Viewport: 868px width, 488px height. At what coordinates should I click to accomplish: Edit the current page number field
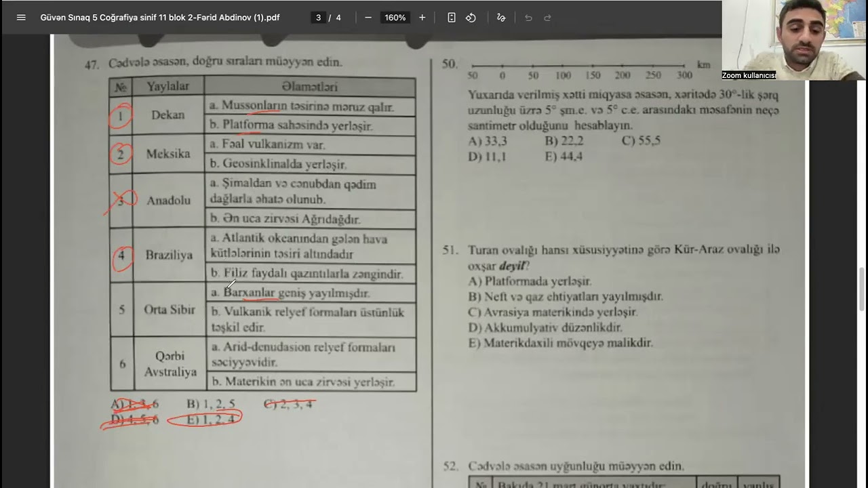(x=318, y=18)
